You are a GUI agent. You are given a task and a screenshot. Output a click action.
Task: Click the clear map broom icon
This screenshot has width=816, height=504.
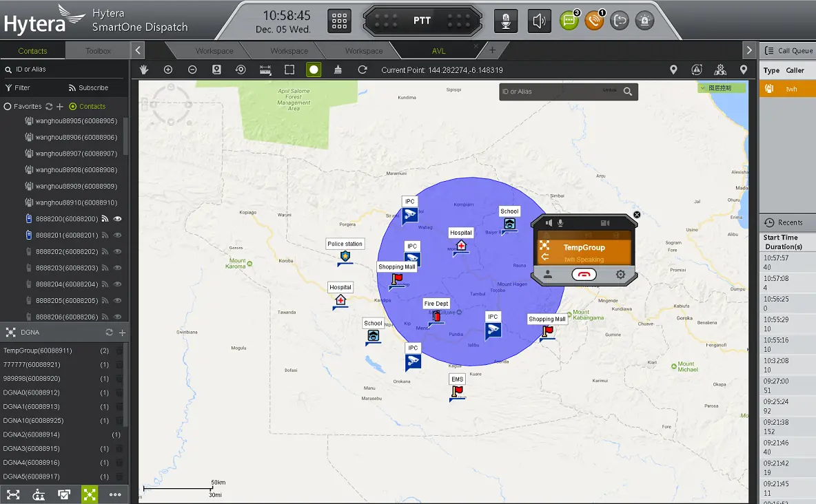pyautogui.click(x=338, y=70)
